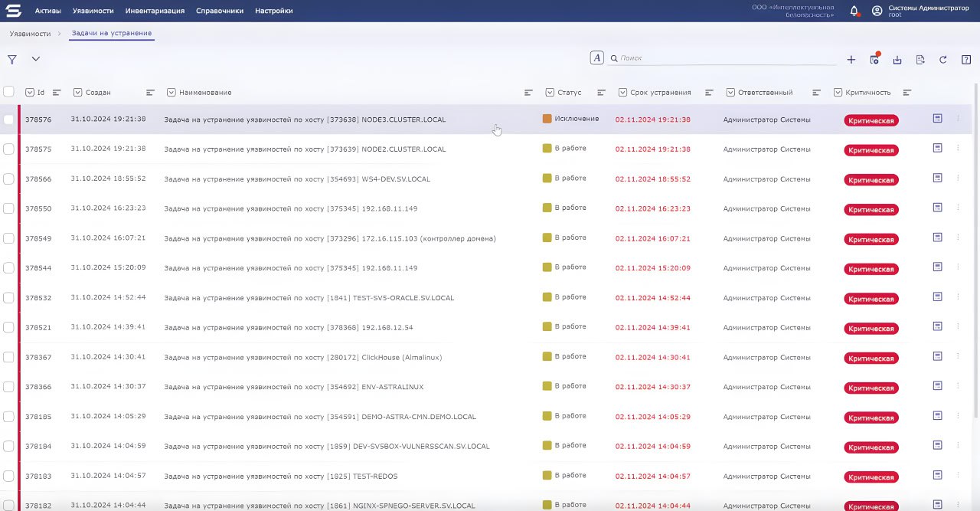Open the Ответственный column dropdown
Viewport: 980px width, 511px height.
[x=730, y=93]
